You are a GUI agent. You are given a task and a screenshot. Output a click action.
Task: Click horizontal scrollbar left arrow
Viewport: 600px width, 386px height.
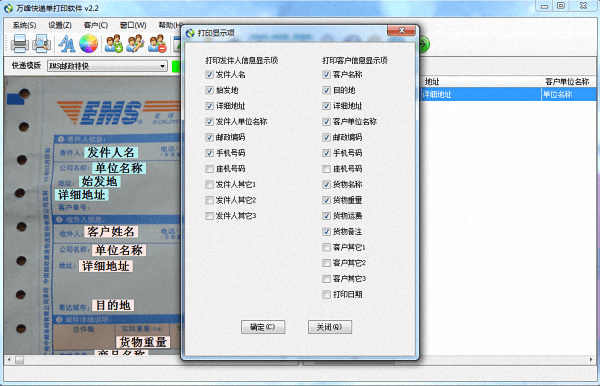tap(9, 360)
